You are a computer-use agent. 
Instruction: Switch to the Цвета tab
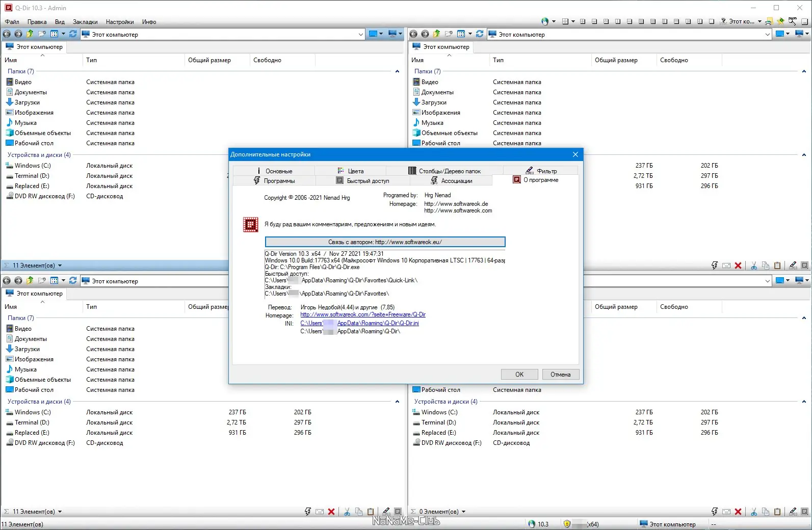click(350, 171)
